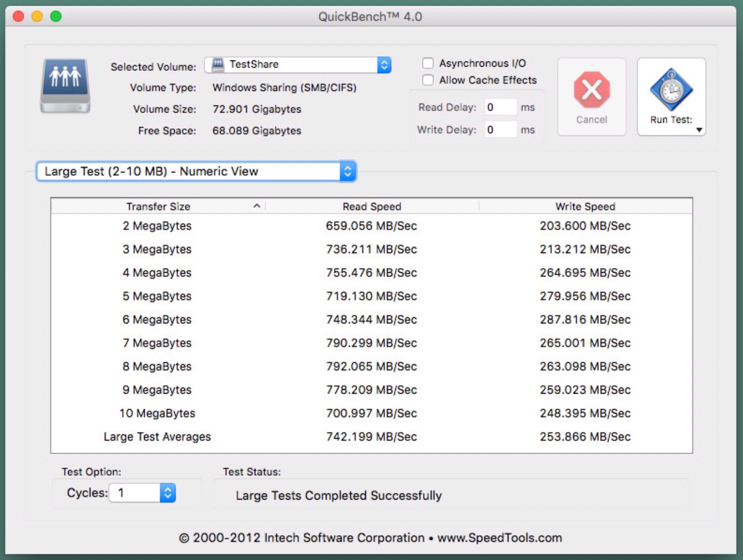This screenshot has width=743, height=560.
Task: Sort by Transfer Size column header
Action: click(158, 207)
